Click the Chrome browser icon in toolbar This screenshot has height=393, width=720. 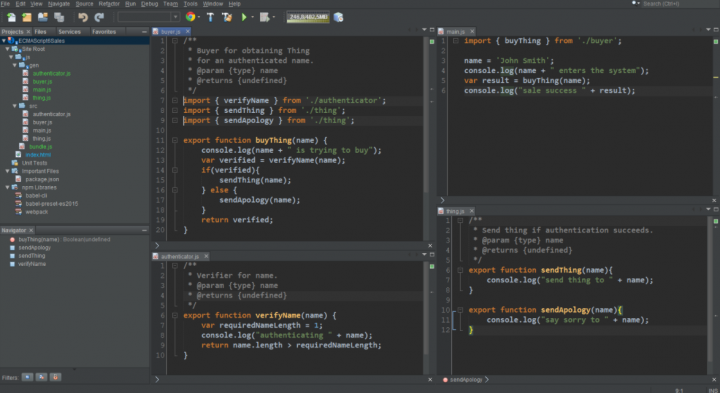point(190,17)
